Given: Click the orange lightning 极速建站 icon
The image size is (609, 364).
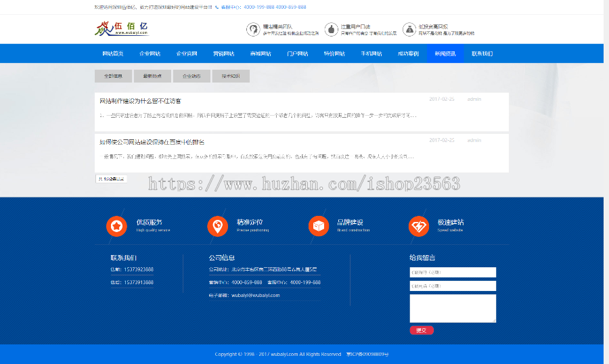Looking at the screenshot, I should click(x=419, y=226).
